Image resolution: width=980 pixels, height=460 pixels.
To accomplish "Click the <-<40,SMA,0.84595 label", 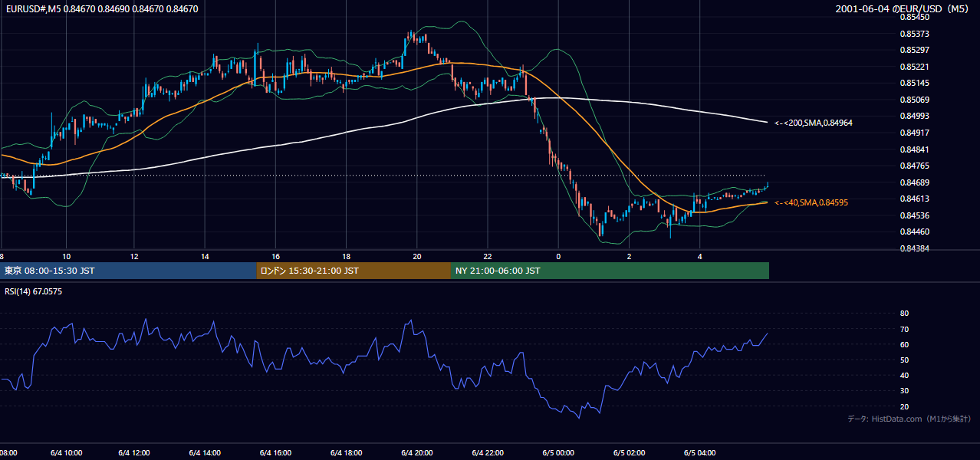I will (x=811, y=202).
